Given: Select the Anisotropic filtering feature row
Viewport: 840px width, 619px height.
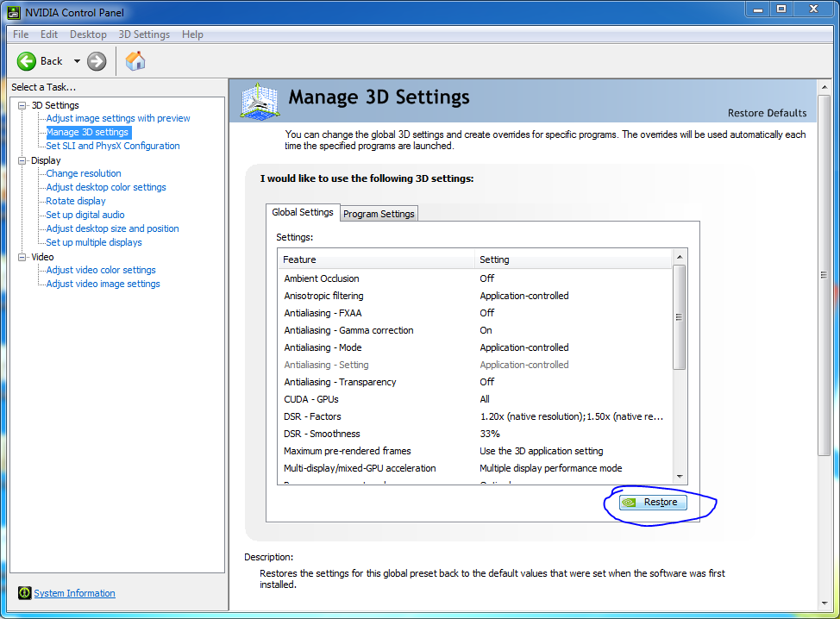Looking at the screenshot, I should coord(475,296).
